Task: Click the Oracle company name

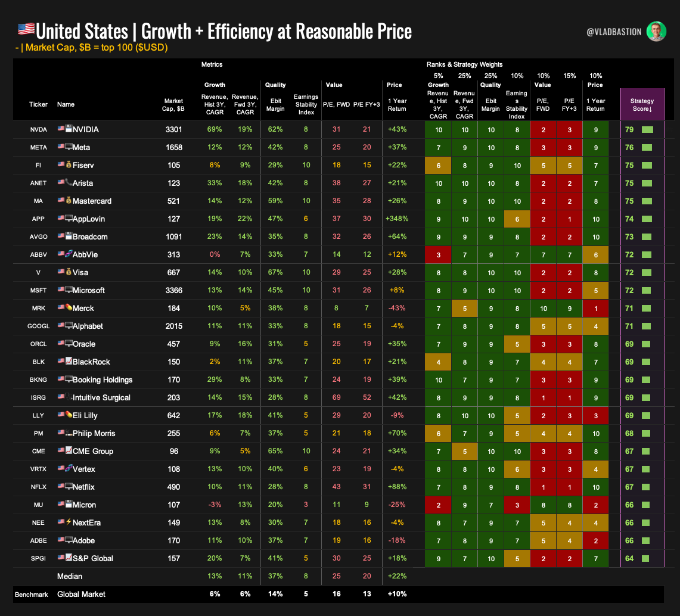Action: pos(83,344)
